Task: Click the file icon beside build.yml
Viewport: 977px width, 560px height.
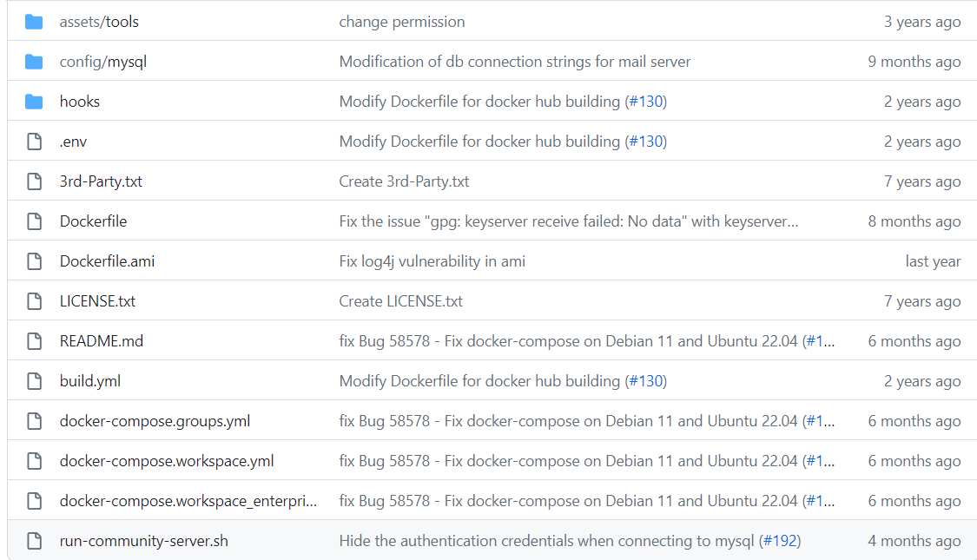Action: [34, 380]
